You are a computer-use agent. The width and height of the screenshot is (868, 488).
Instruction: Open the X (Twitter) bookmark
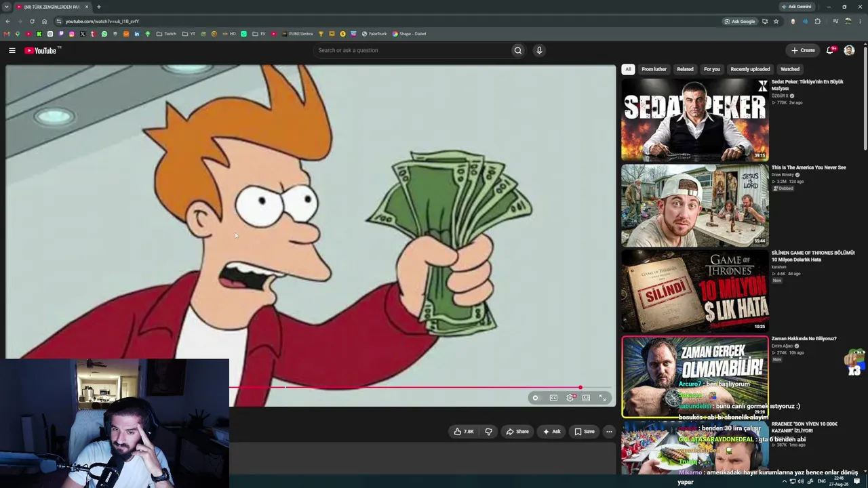pos(82,34)
